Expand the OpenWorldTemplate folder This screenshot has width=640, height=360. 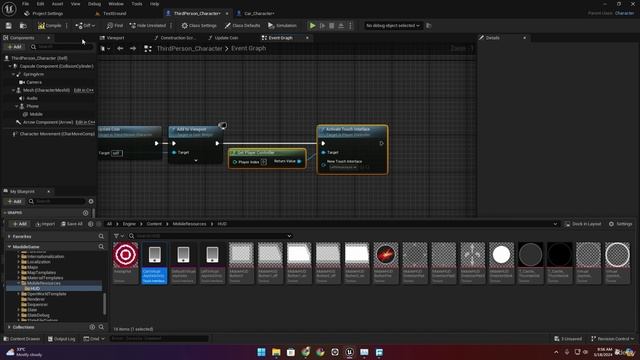coord(18,294)
